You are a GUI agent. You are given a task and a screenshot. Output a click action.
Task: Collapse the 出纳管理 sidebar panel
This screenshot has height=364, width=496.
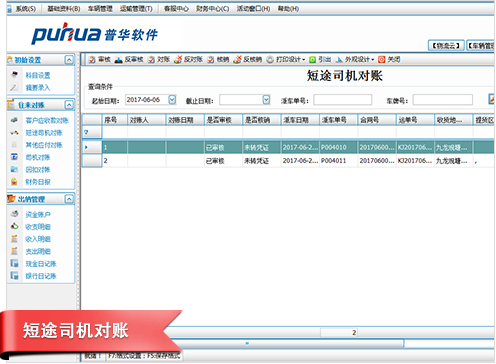(69, 199)
